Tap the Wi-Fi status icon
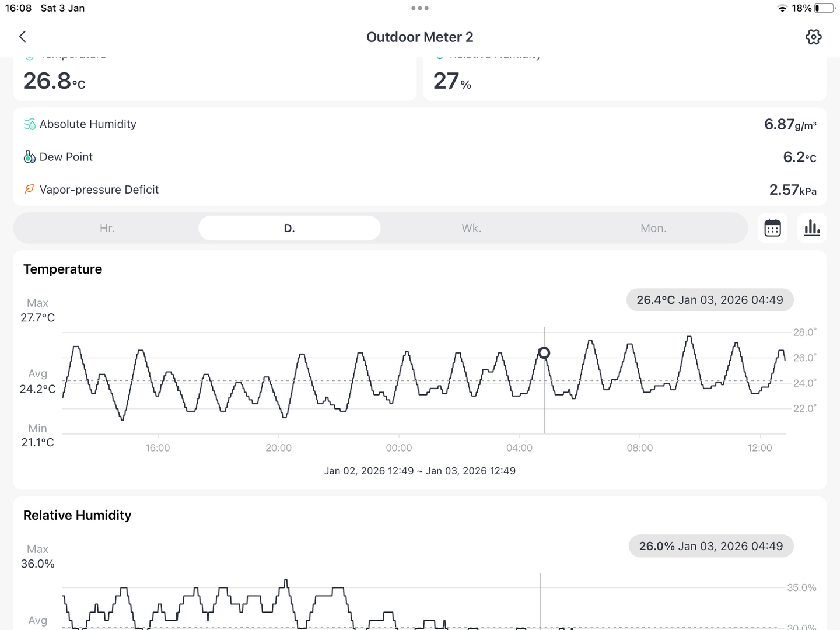The image size is (840, 630). click(782, 8)
